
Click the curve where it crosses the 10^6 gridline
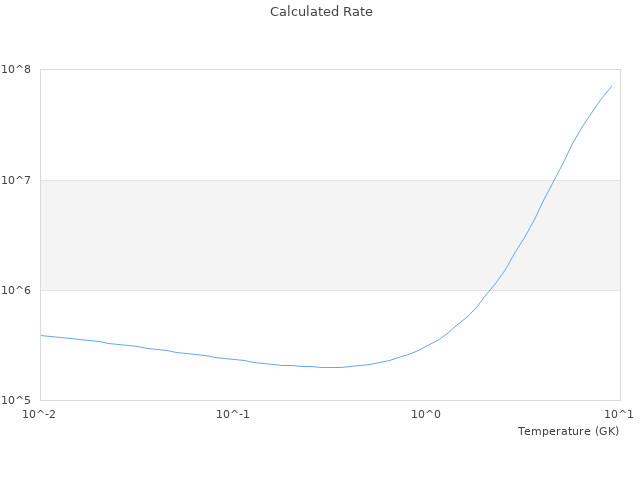pyautogui.click(x=488, y=290)
